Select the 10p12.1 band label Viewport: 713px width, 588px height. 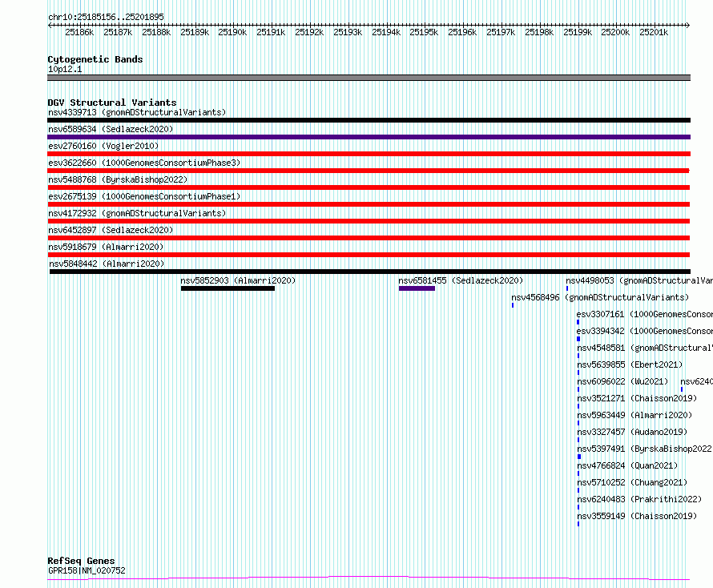tap(65, 69)
